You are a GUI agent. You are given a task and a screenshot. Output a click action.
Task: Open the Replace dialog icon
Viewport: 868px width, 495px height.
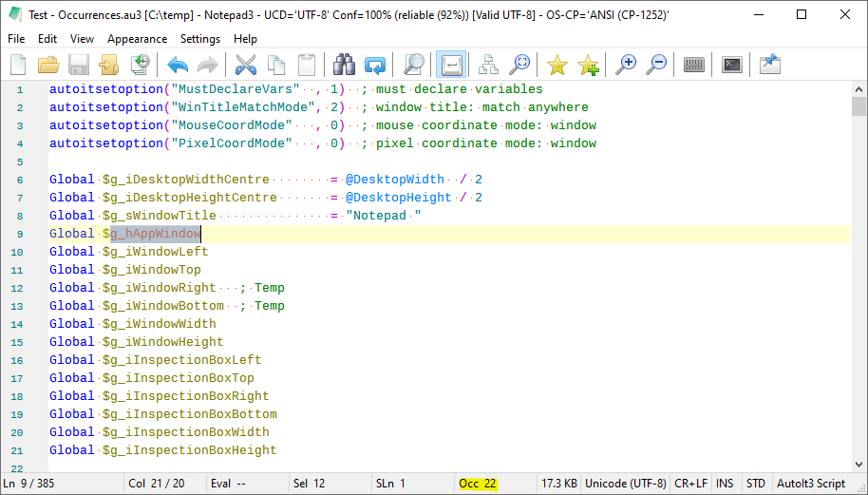pyautogui.click(x=375, y=65)
